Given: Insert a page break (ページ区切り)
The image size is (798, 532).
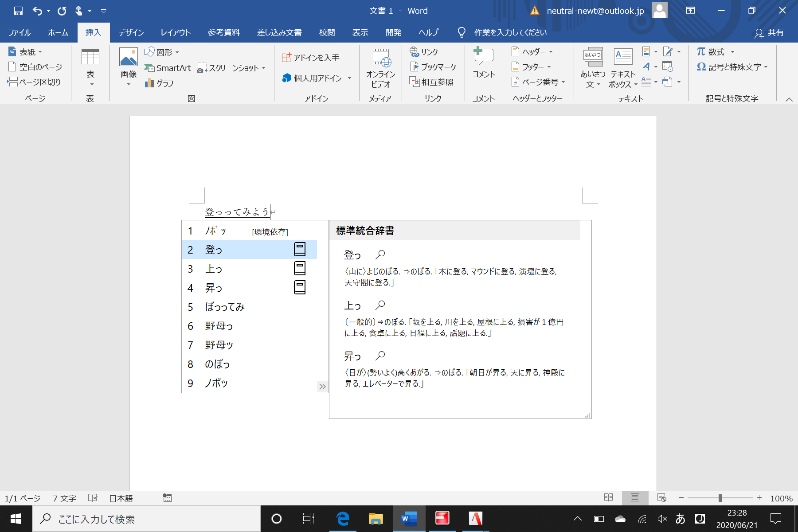Looking at the screenshot, I should point(34,82).
